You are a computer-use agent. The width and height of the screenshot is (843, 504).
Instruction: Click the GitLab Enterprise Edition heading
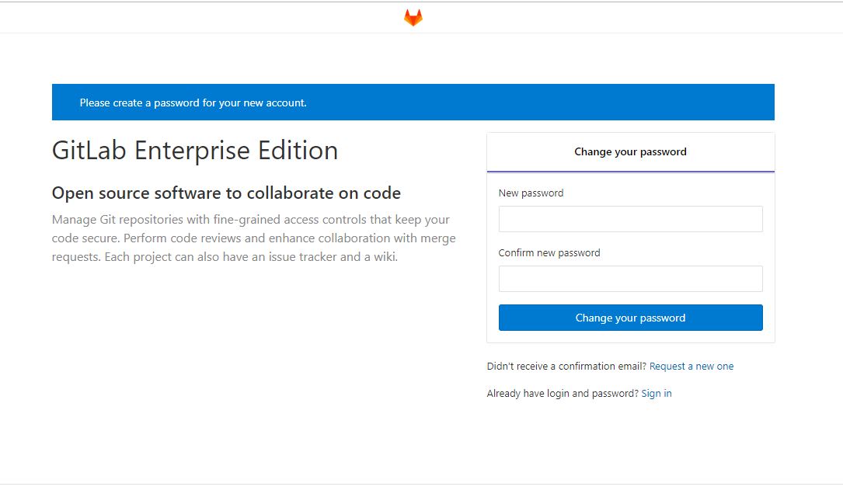coord(194,150)
